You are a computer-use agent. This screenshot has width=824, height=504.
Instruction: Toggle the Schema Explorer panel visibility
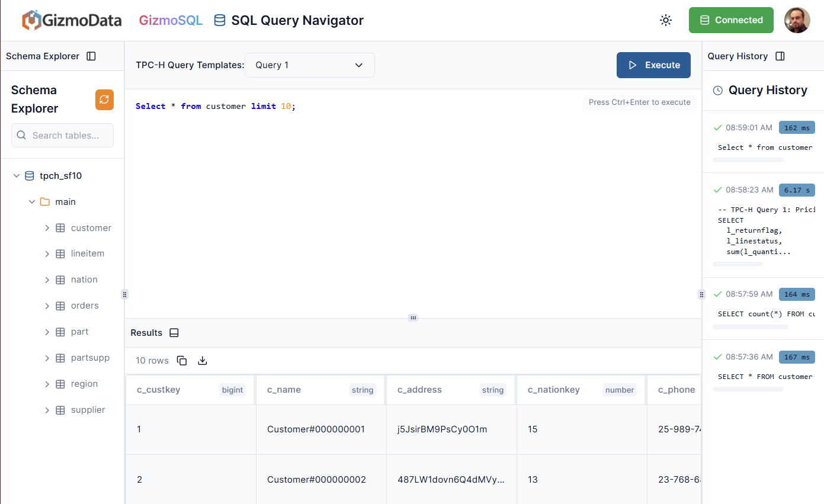click(91, 56)
